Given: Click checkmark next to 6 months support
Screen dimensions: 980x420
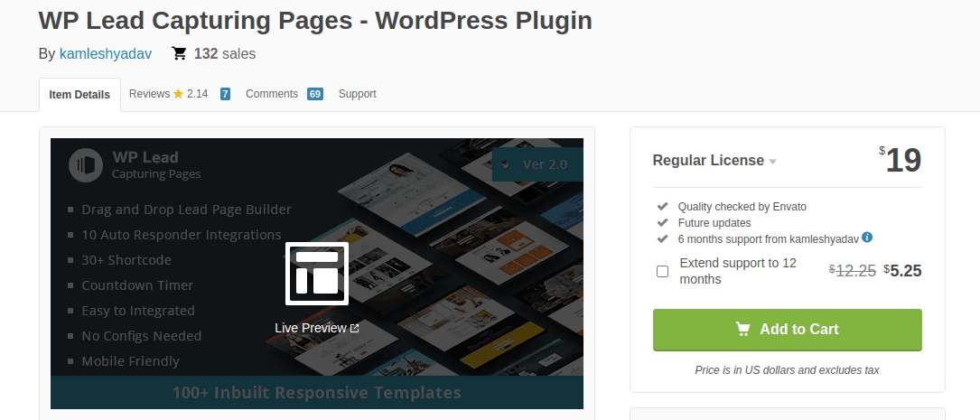Looking at the screenshot, I should 662,238.
